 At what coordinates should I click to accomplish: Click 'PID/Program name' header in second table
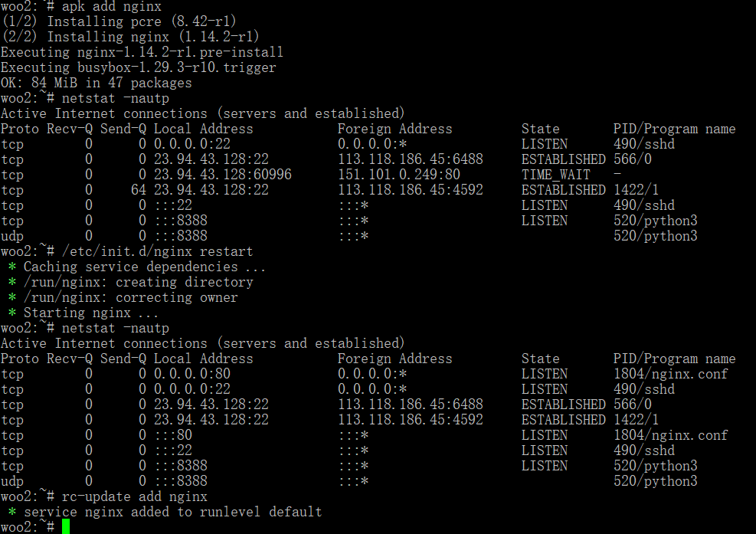[x=675, y=359]
